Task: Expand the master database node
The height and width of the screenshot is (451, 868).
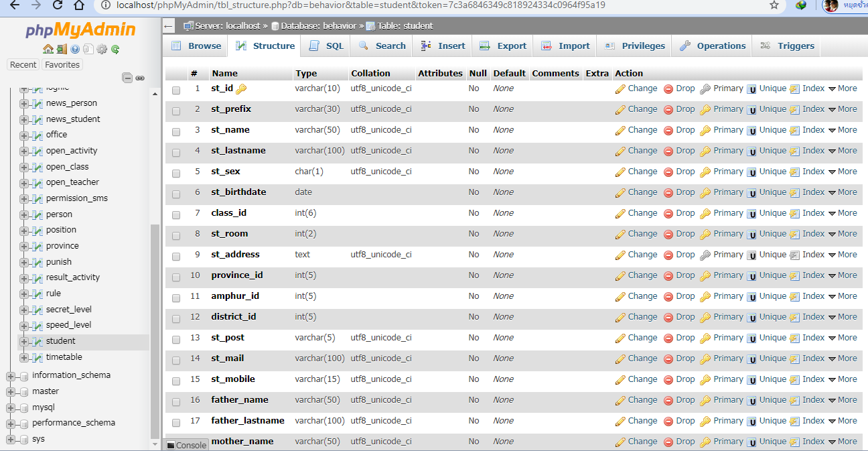Action: coord(11,392)
